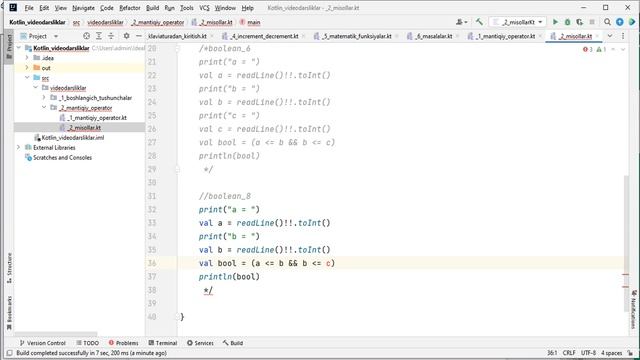Collapse _2_mantiqiy_operator package
The width and height of the screenshot is (640, 360).
pos(44,107)
